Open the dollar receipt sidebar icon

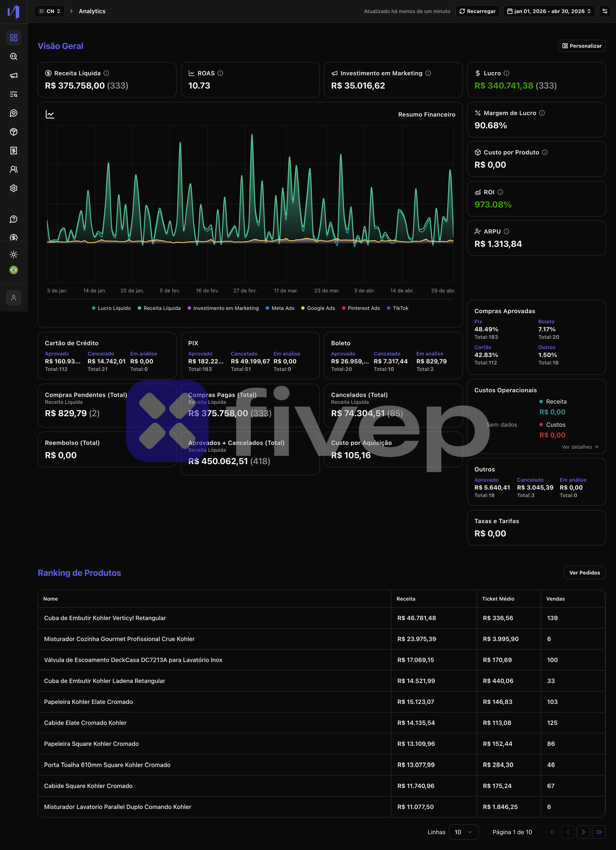(x=13, y=150)
